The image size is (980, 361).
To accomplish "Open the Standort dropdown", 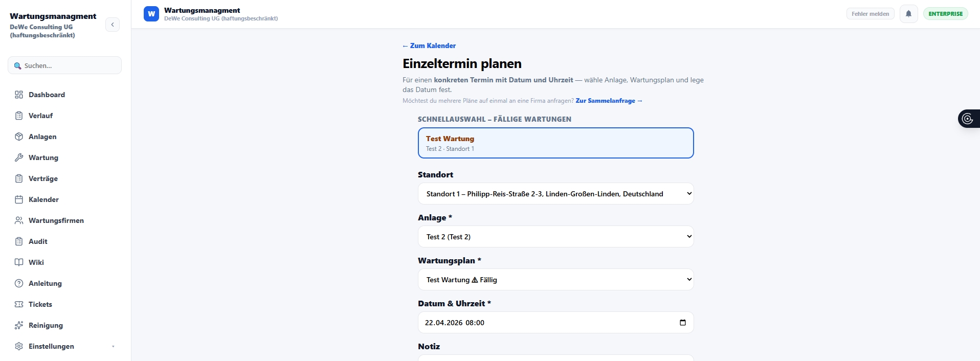I will tap(555, 194).
